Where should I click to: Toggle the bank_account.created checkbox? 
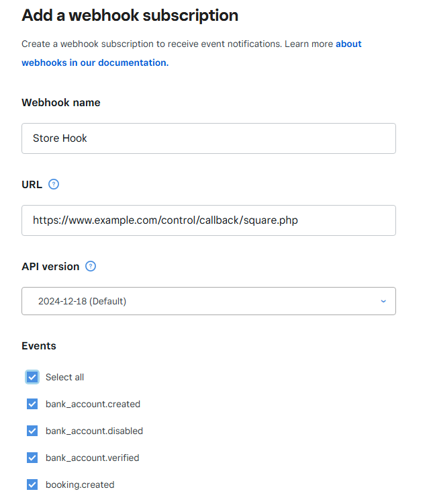pyautogui.click(x=32, y=404)
